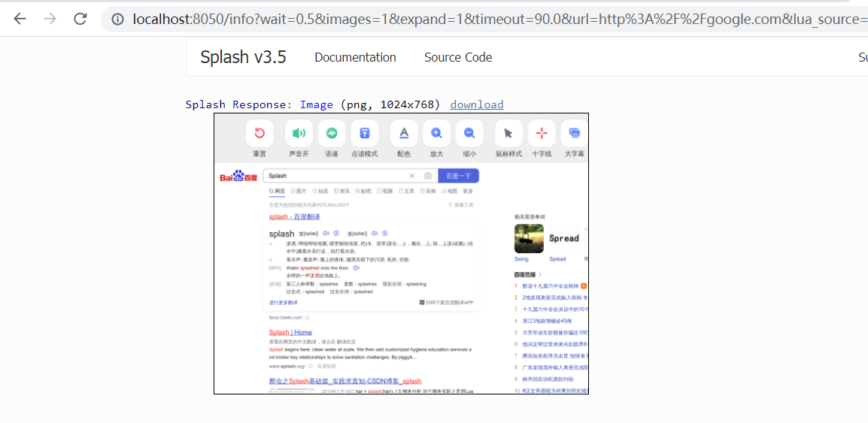Click the Spread label link
This screenshot has width=868, height=423.
pyautogui.click(x=557, y=259)
